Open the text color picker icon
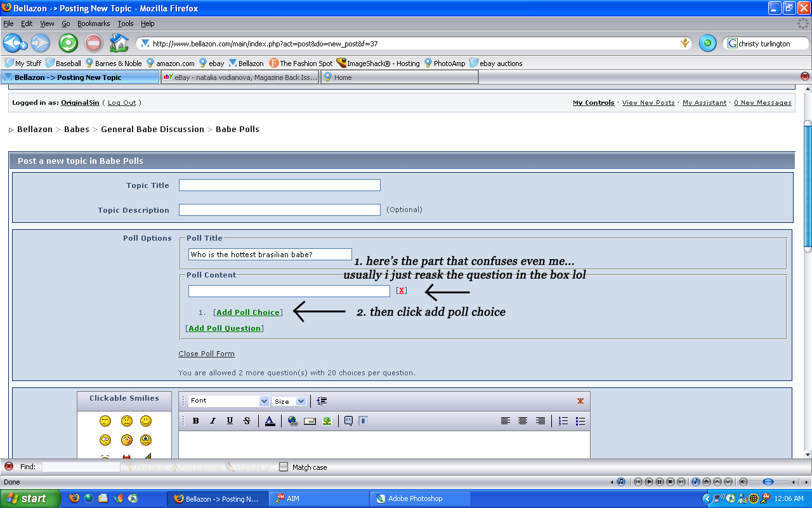812x508 pixels. (270, 421)
